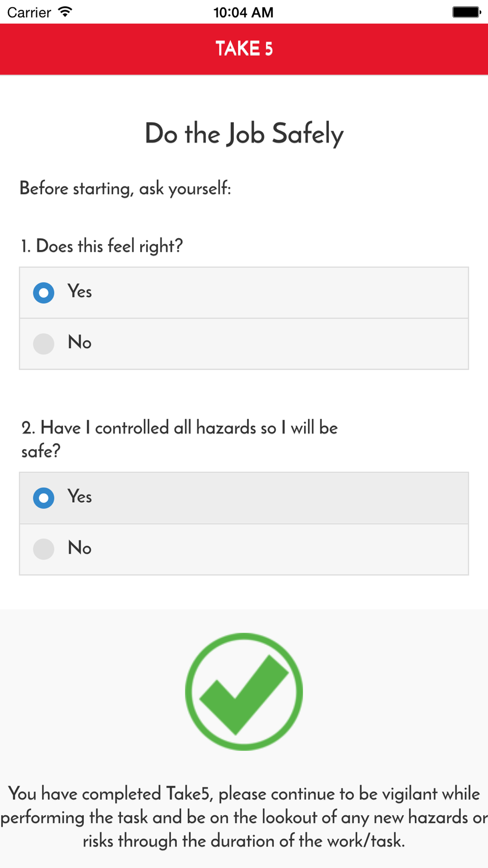This screenshot has width=488, height=868.
Task: Tap the battery indicator icon
Action: point(467,12)
